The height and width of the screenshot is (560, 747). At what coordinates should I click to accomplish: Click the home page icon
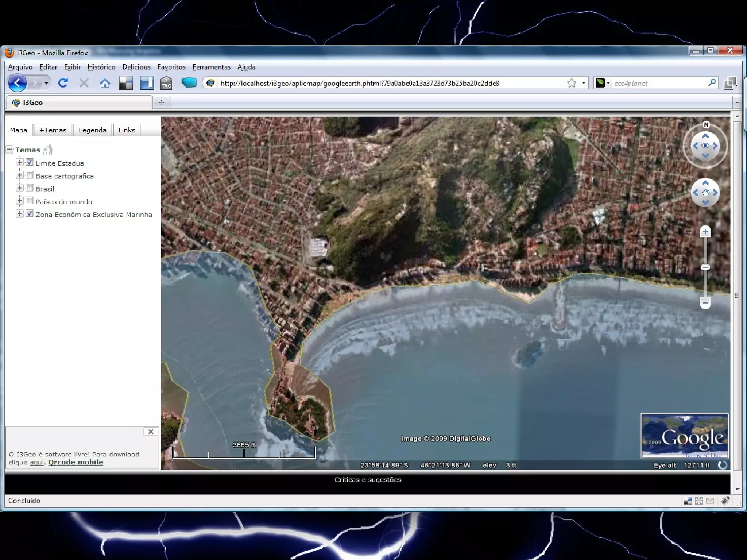tap(105, 83)
